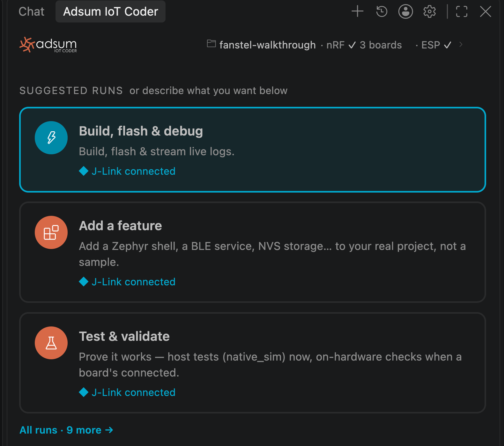The width and height of the screenshot is (504, 446).
Task: Toggle fullscreen expand icon
Action: click(x=462, y=11)
